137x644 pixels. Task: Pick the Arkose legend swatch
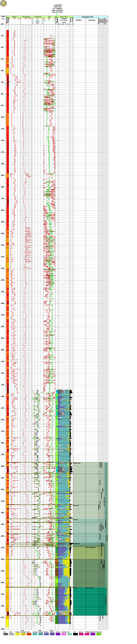click(x=29, y=634)
